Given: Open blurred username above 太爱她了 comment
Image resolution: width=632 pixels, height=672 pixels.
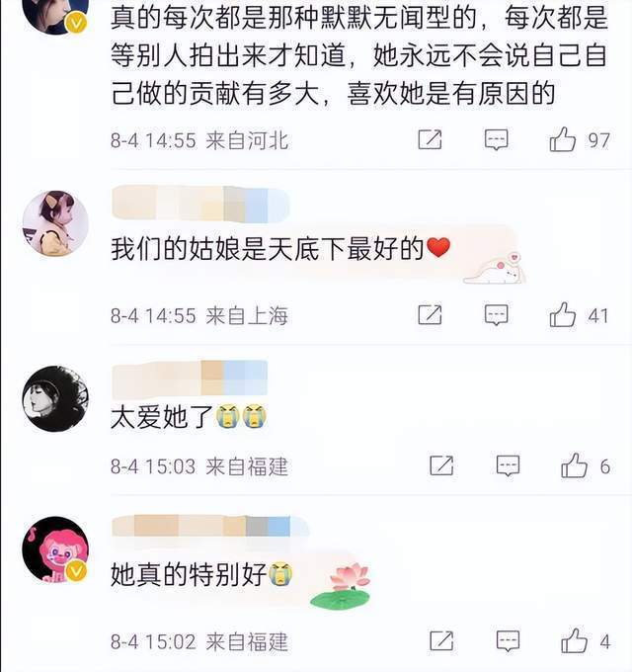Looking at the screenshot, I should [x=190, y=378].
